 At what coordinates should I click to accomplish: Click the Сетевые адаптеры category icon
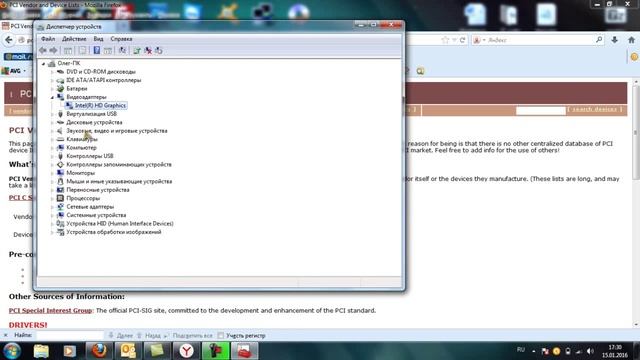tap(60, 207)
